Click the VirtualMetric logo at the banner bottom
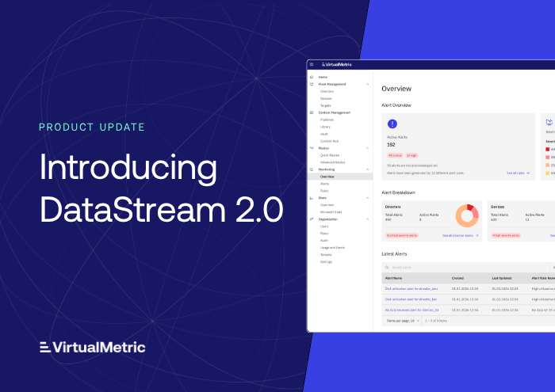This screenshot has height=392, width=555. tap(93, 347)
